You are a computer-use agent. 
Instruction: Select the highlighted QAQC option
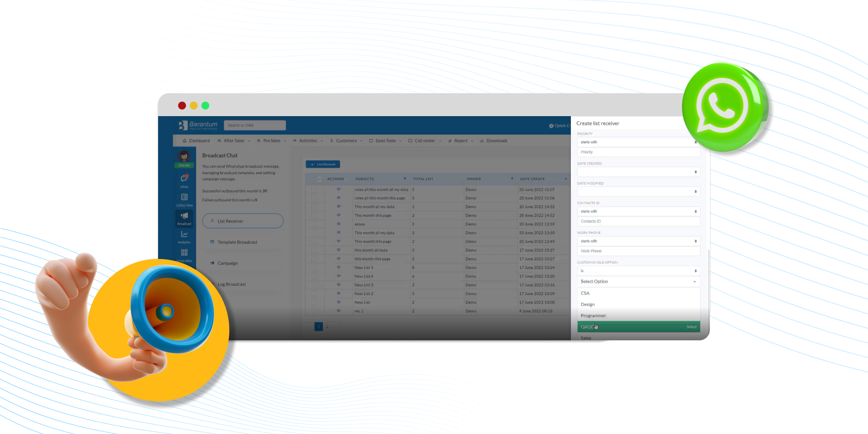(638, 327)
